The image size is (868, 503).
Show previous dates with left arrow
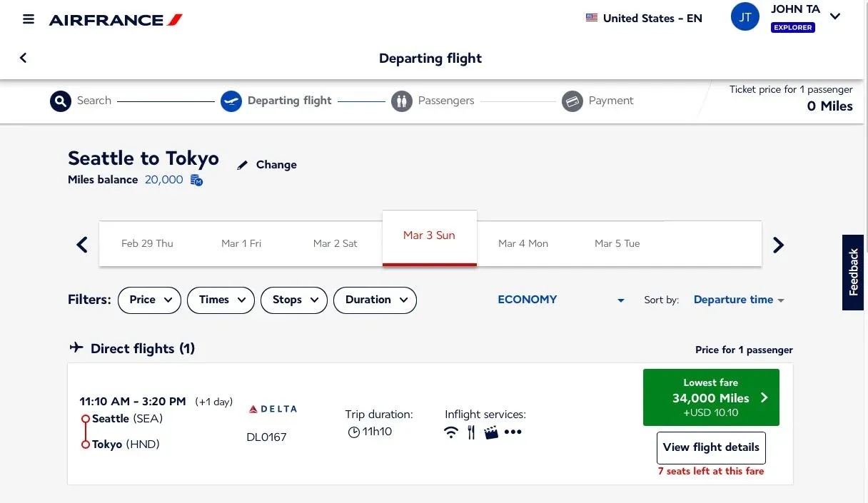82,245
